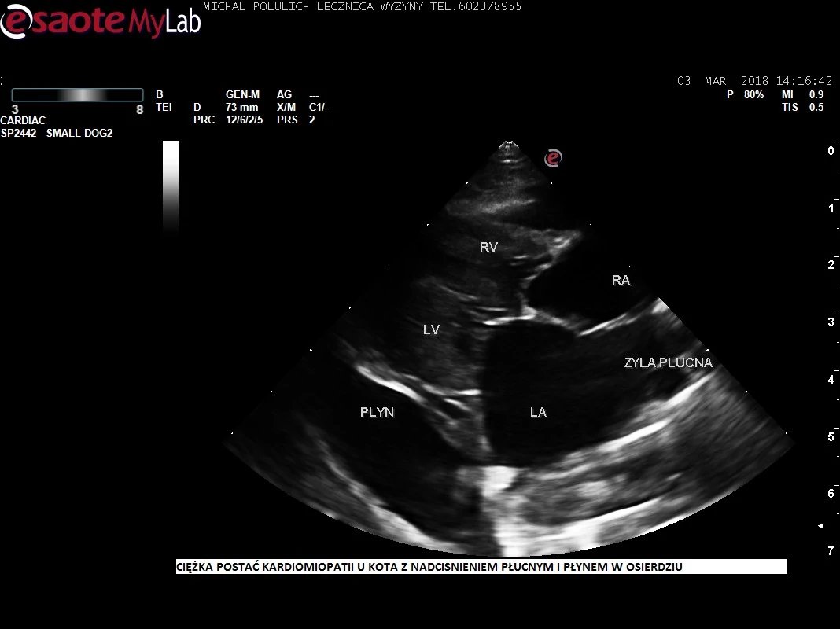
Task: Click the LV label on the image
Action: tap(431, 330)
